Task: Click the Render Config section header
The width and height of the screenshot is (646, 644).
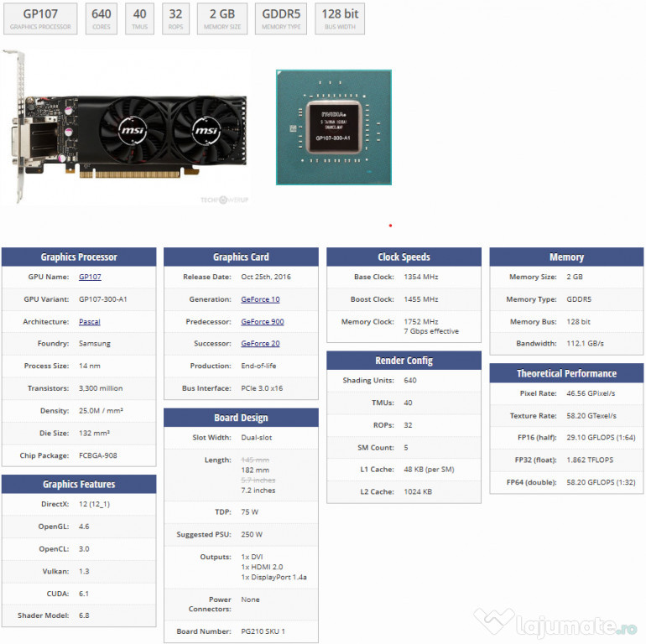Action: tap(404, 361)
